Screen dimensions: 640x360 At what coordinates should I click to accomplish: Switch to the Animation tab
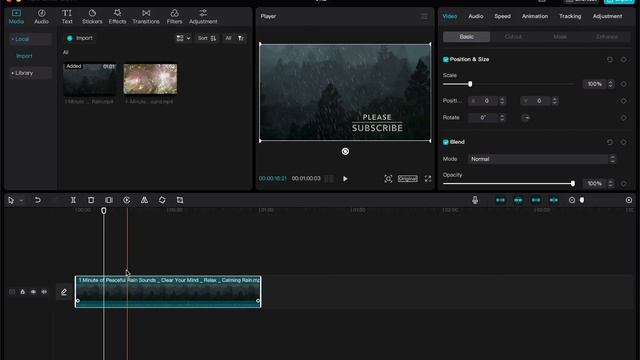[535, 16]
